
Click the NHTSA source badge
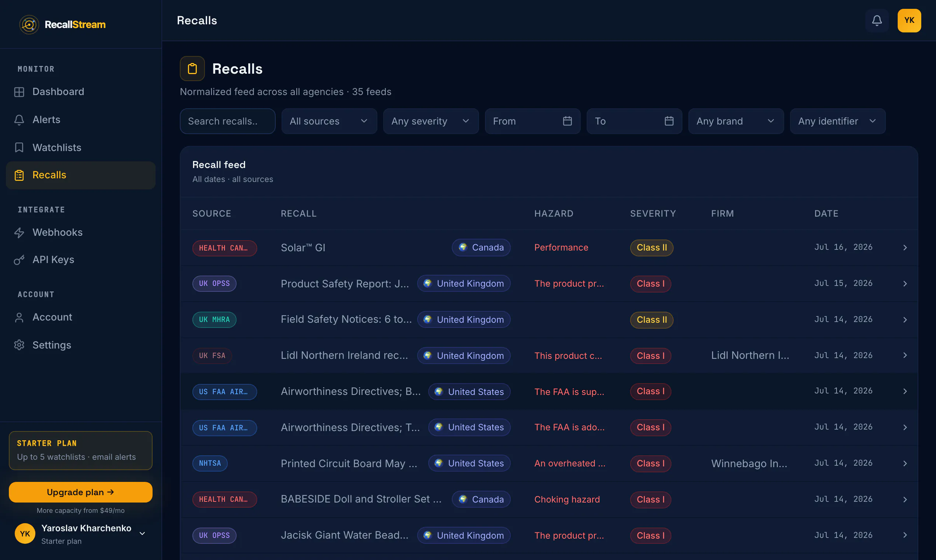(x=210, y=463)
